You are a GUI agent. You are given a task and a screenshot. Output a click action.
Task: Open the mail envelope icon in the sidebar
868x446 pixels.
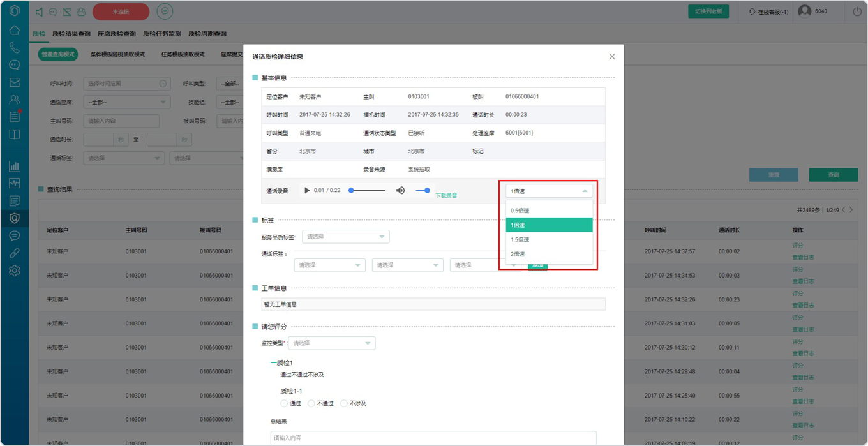(15, 82)
